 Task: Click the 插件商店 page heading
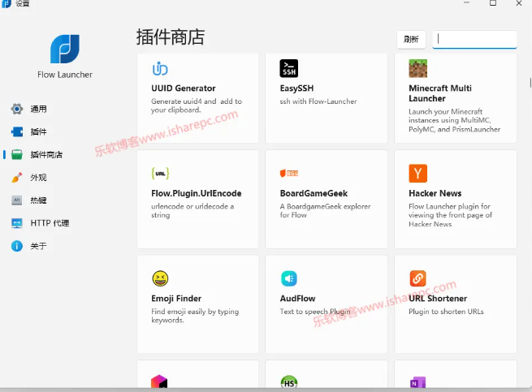(x=171, y=37)
